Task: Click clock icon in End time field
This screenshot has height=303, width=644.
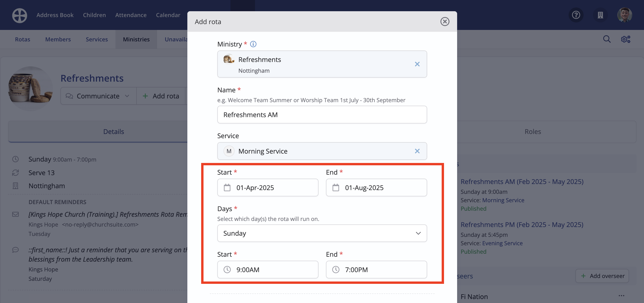Action: coord(336,270)
